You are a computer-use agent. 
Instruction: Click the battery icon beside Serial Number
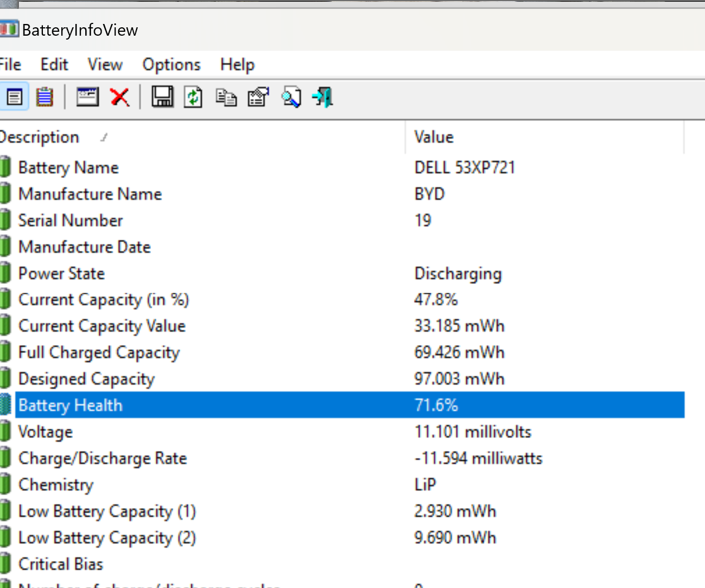click(5, 220)
